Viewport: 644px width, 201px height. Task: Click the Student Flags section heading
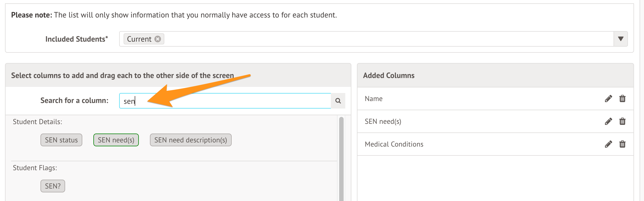pyautogui.click(x=35, y=168)
